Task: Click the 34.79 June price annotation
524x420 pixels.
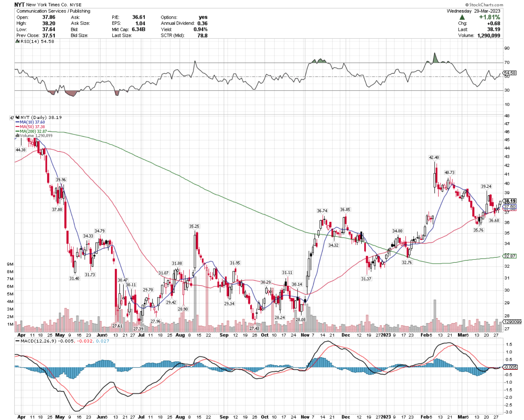Action: (100, 231)
